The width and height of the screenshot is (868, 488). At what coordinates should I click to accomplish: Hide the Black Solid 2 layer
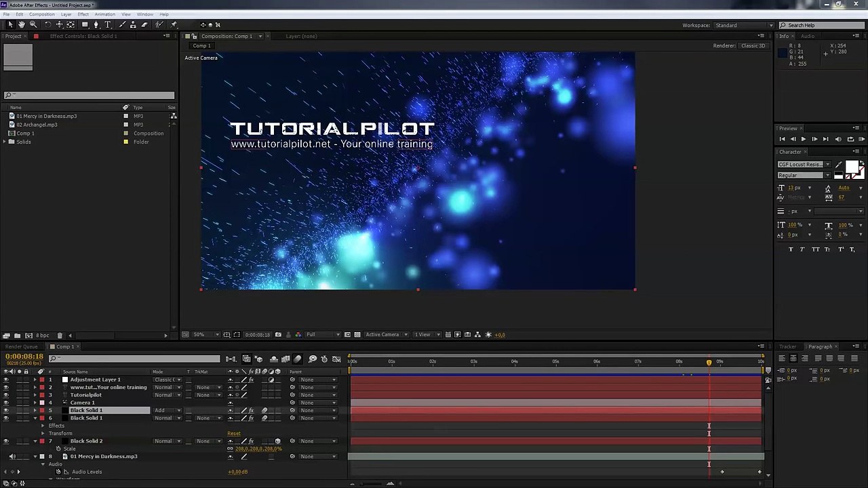pos(6,441)
